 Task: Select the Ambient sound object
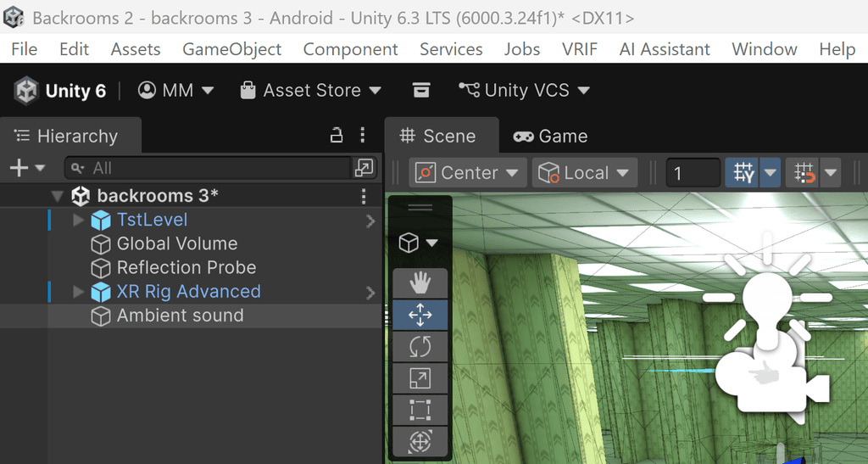180,316
